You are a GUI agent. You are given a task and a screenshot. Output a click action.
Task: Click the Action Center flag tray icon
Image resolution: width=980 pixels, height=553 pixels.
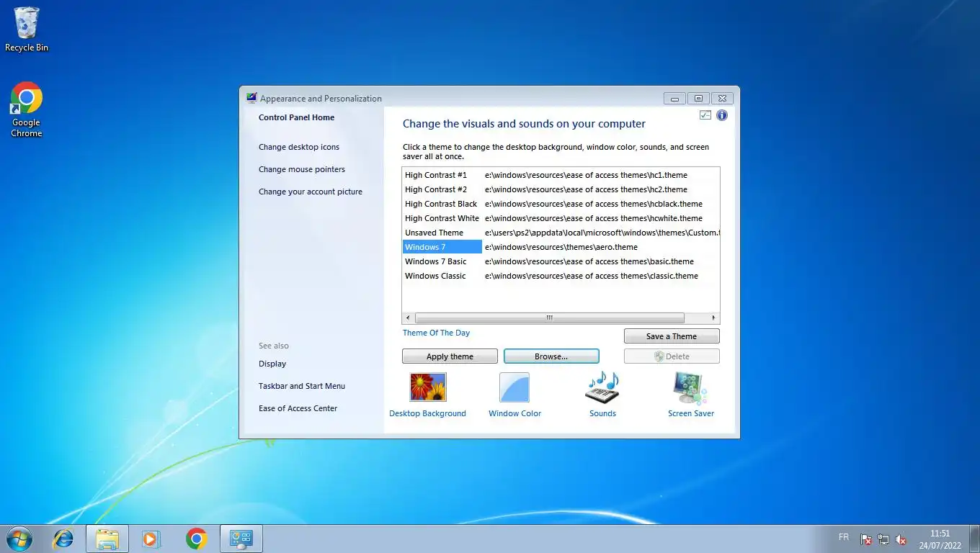coord(866,539)
